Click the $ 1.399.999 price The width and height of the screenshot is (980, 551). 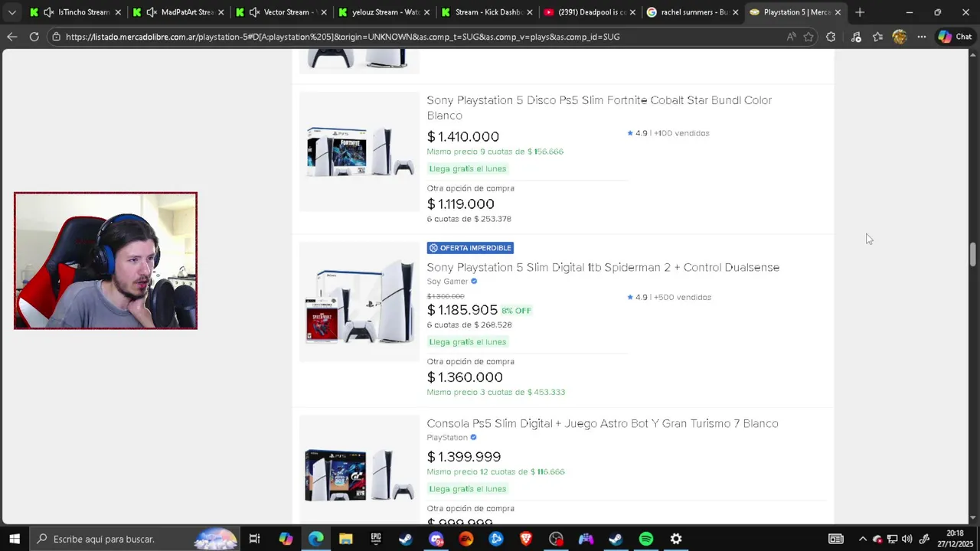[x=464, y=457]
